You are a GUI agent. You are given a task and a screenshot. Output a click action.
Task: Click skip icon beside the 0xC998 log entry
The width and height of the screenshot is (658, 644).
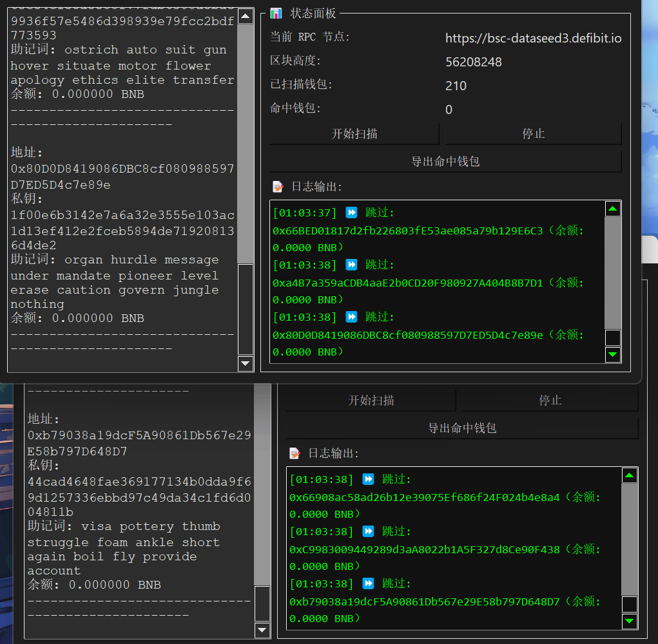click(x=368, y=531)
